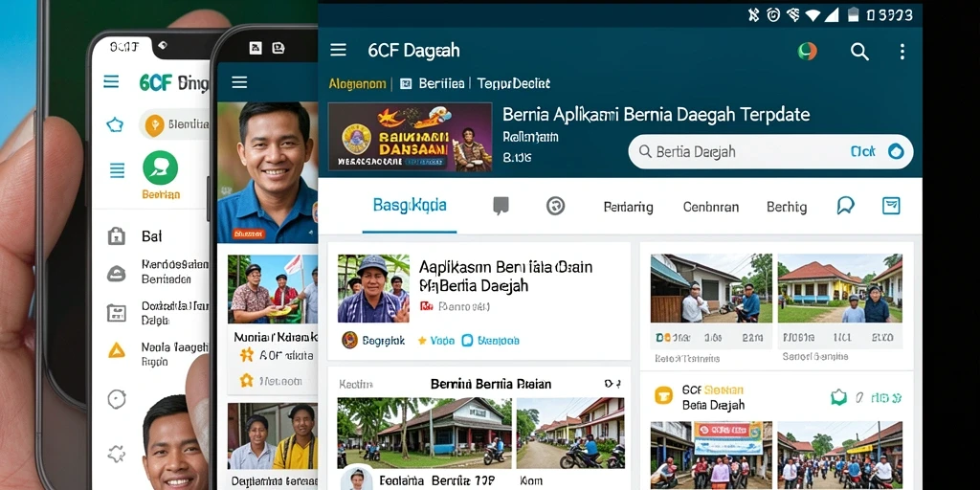Select the TepurDeciet header tab
The image size is (980, 490).
point(513,83)
